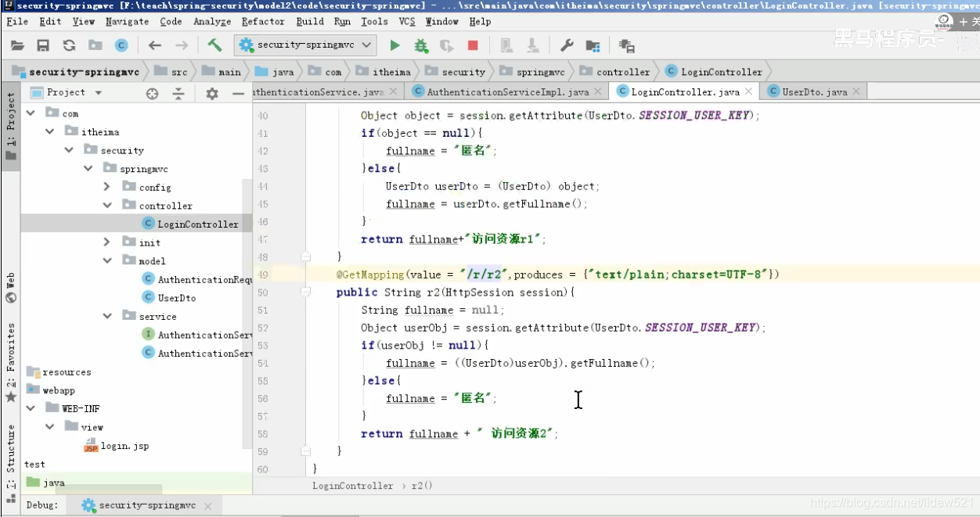Place cursor in "/r/r2" string literal
980x517 pixels.
click(485, 275)
